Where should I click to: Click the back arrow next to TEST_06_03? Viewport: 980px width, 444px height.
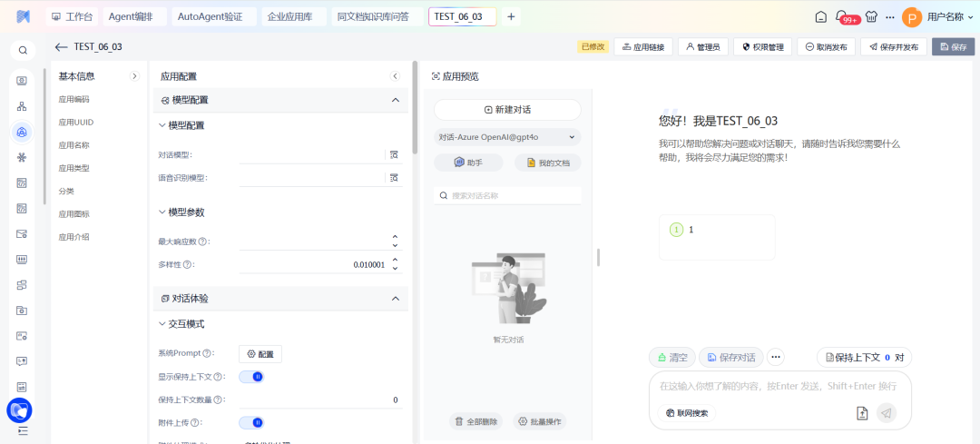coord(61,47)
